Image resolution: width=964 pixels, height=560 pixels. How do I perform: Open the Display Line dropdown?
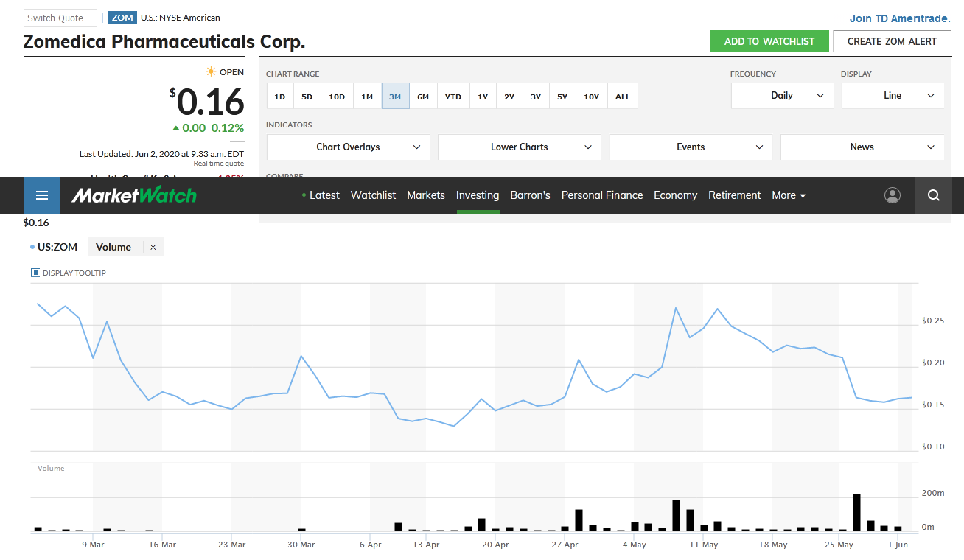pos(893,96)
